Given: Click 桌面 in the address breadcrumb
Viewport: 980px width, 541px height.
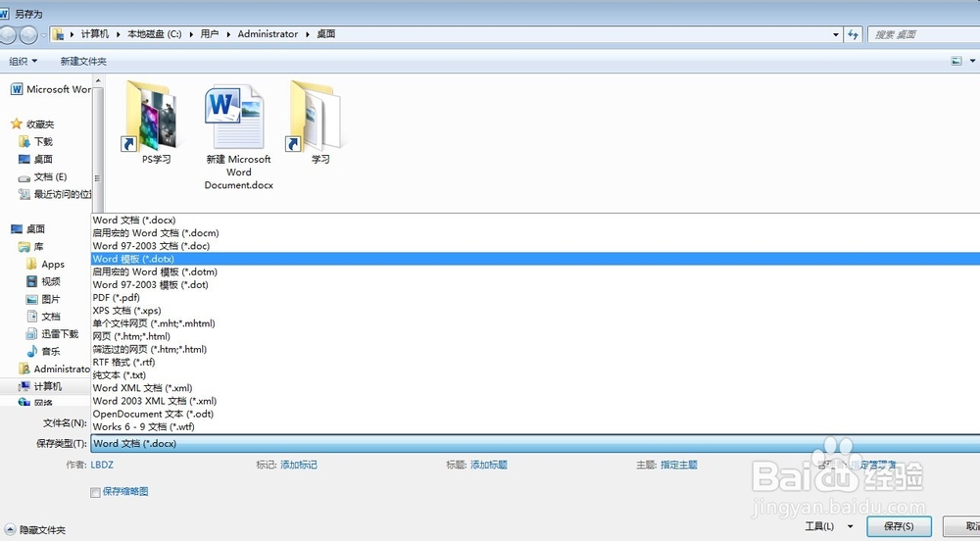Looking at the screenshot, I should pos(325,34).
